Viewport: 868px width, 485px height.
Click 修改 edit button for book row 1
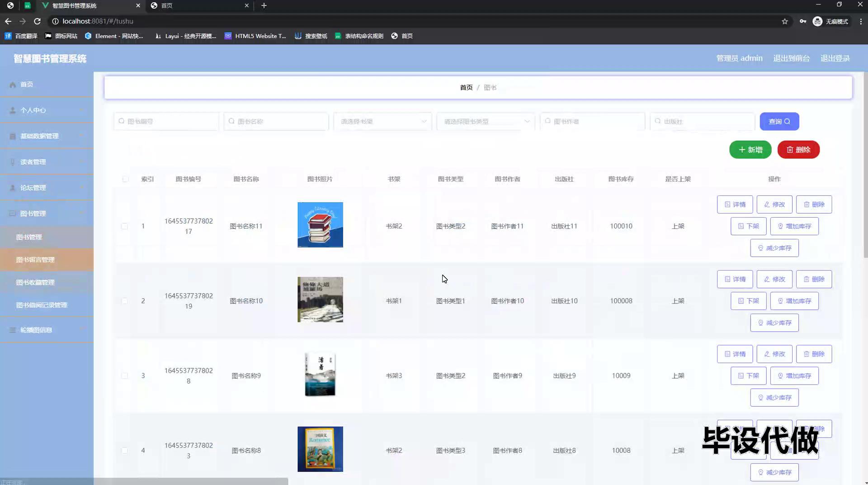point(774,204)
